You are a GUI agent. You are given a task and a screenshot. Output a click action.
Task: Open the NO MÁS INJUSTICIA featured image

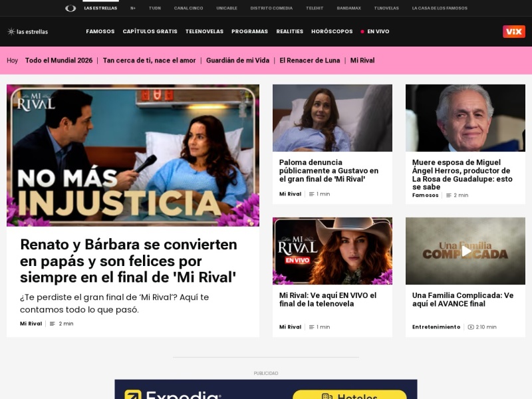click(133, 156)
